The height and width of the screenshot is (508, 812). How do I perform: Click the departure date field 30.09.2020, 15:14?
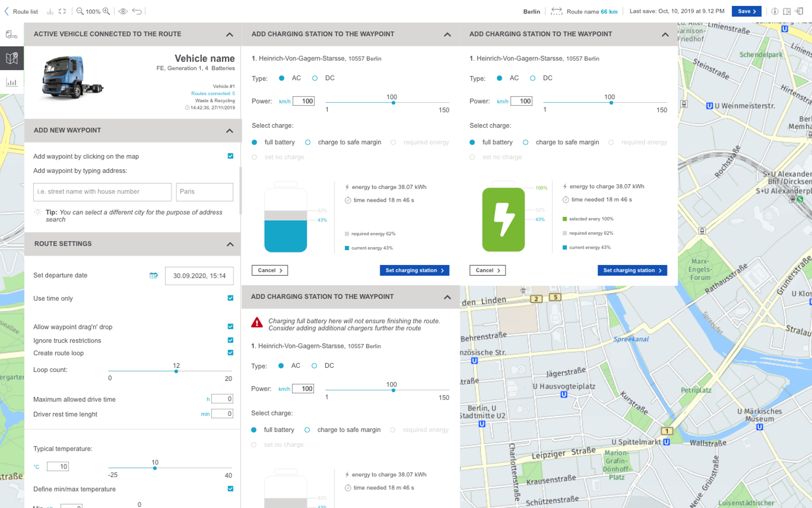click(x=199, y=276)
